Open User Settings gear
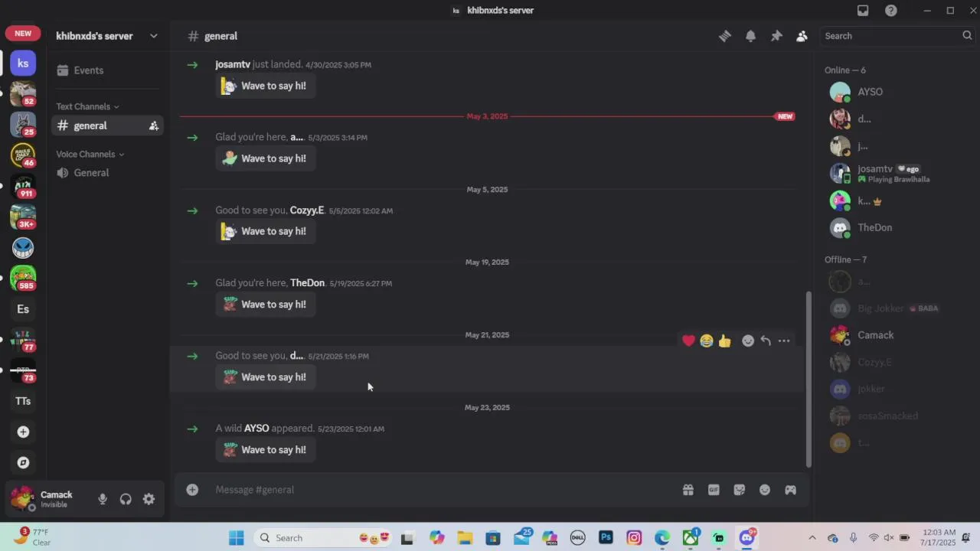980x551 pixels. (149, 499)
